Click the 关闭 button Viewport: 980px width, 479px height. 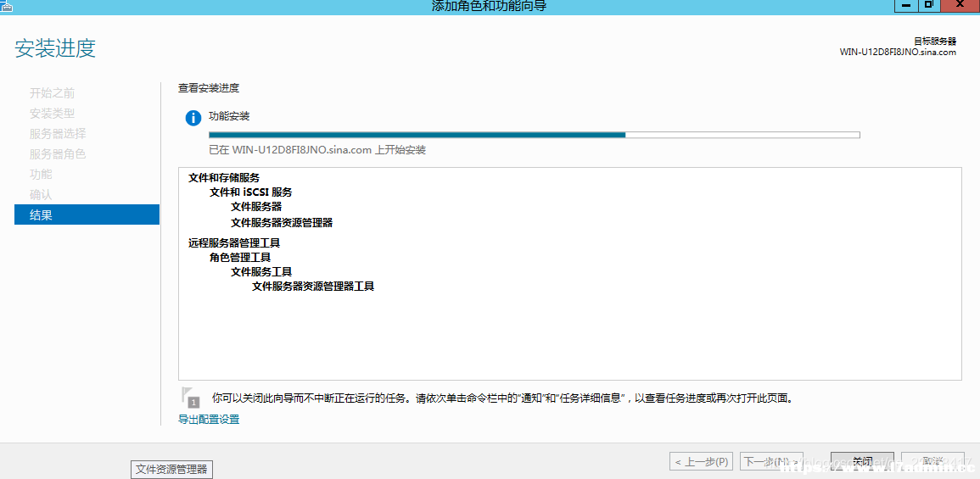pyautogui.click(x=862, y=462)
